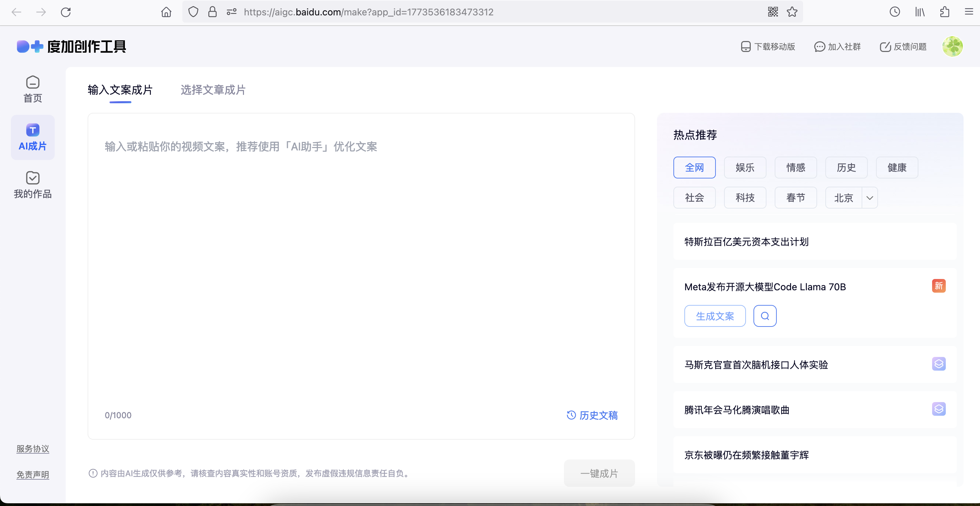Open the user avatar profile
Viewport: 980px width, 506px height.
953,46
